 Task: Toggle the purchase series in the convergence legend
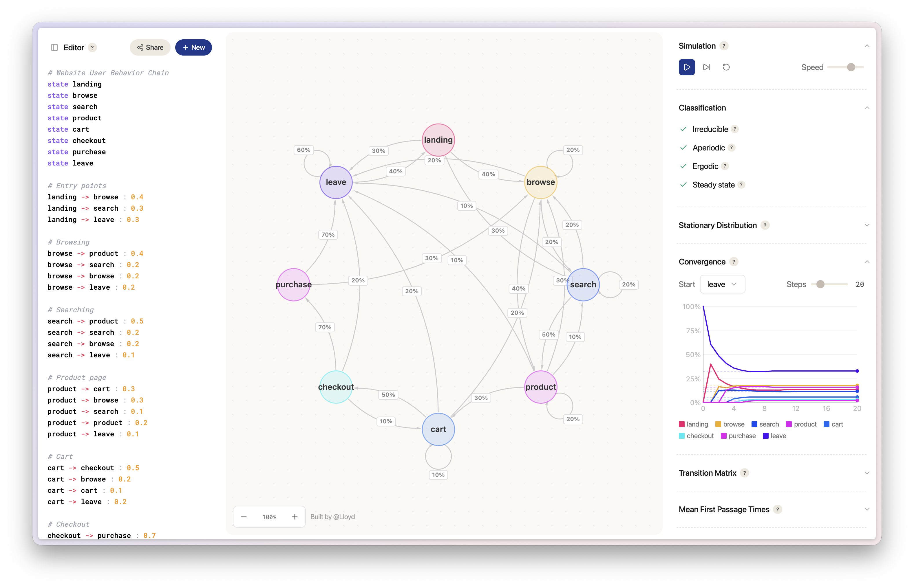tap(738, 436)
